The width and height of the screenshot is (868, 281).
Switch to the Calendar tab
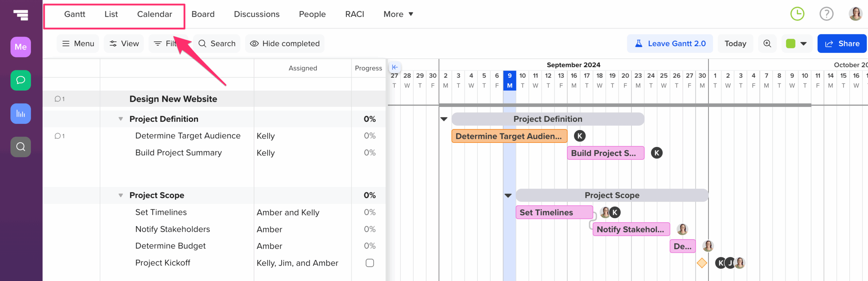coord(154,14)
